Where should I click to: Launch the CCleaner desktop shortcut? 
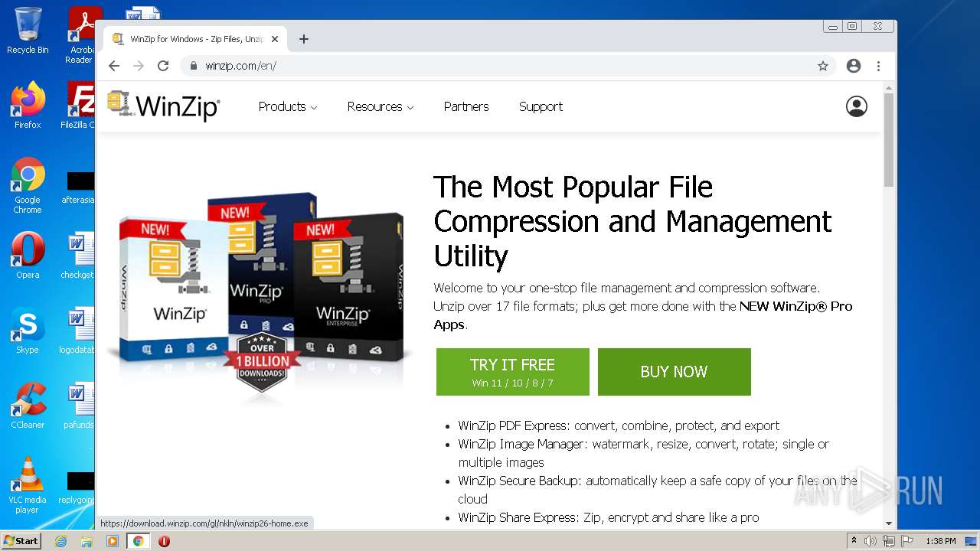(x=28, y=406)
